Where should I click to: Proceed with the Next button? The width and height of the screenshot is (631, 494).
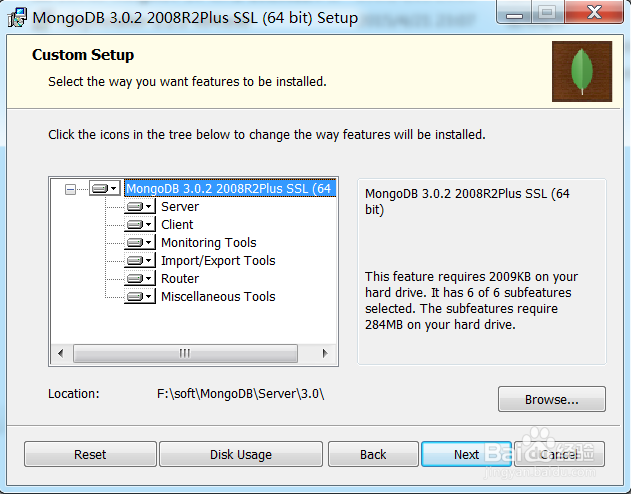pos(466,454)
